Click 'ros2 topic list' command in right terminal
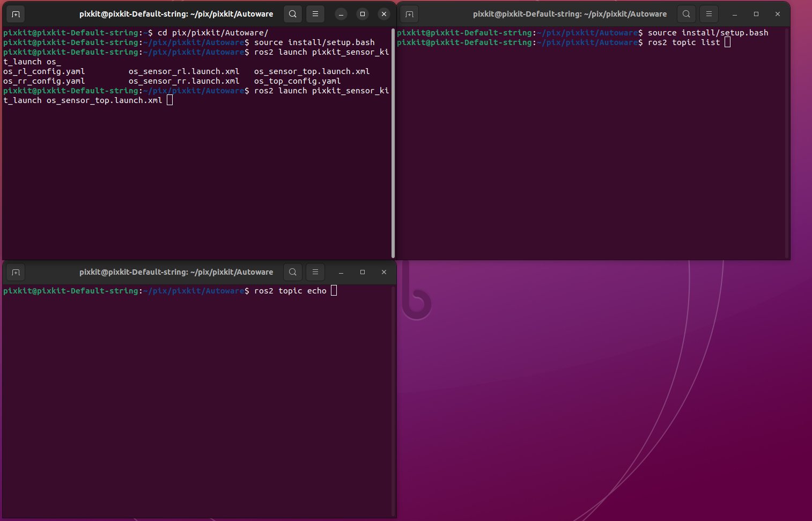The width and height of the screenshot is (812, 521). pyautogui.click(x=684, y=42)
